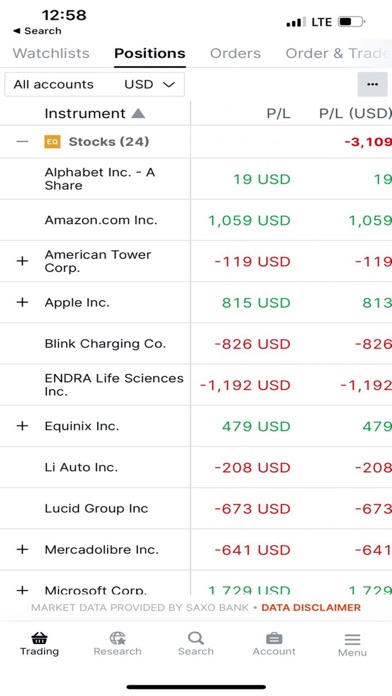Open the Account briefcase icon

pyautogui.click(x=274, y=638)
